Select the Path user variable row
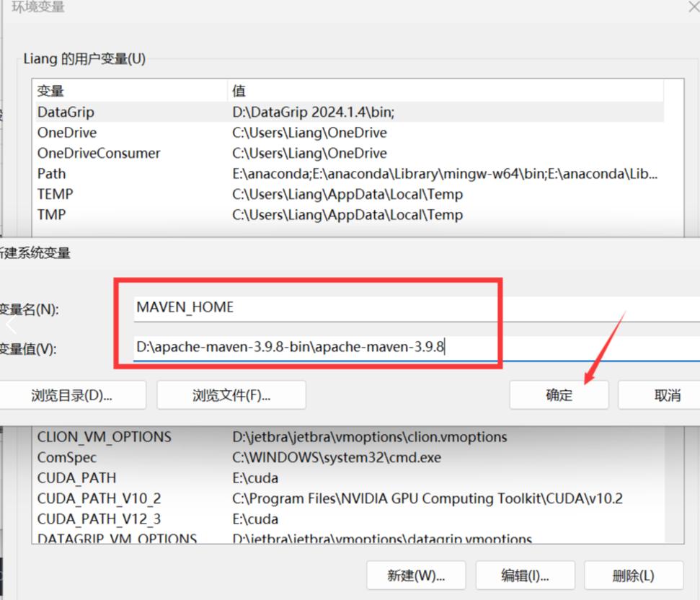The height and width of the screenshot is (600, 700). (x=350, y=174)
